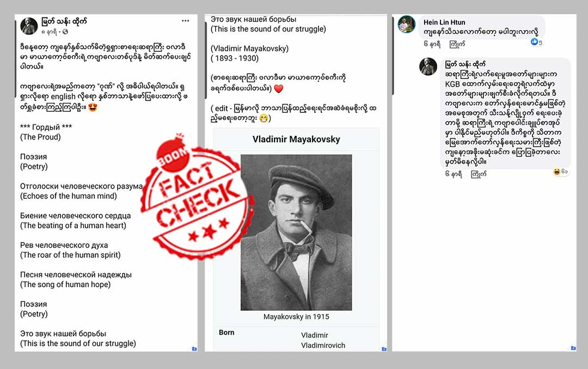Open the post author's name link
Image resolution: width=588 pixels, height=369 pixels.
tap(64, 21)
